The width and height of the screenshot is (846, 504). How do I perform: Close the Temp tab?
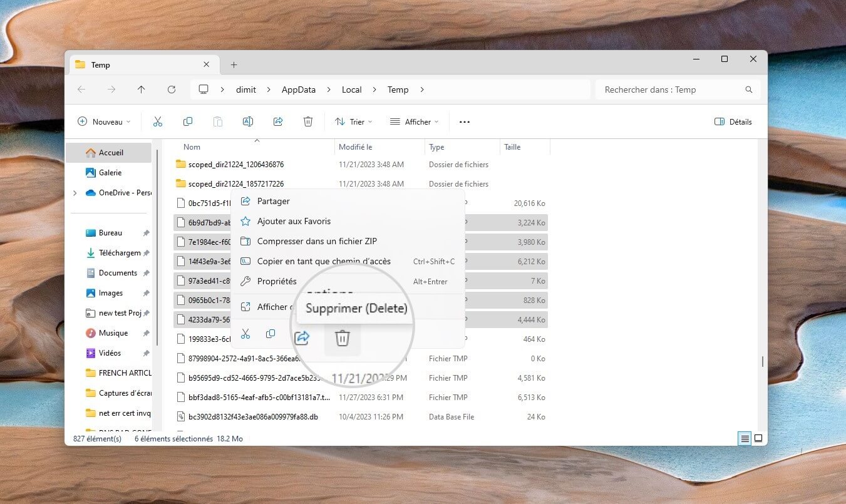[207, 64]
